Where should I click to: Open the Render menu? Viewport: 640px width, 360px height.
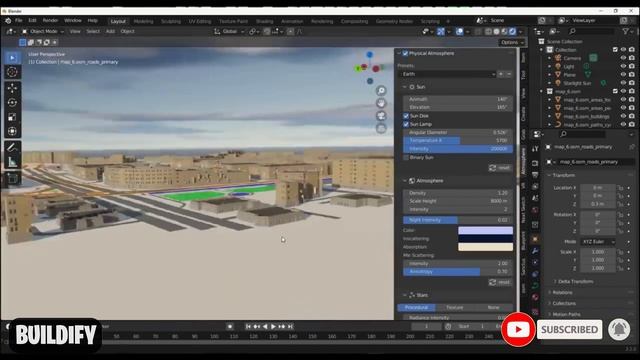[50, 20]
